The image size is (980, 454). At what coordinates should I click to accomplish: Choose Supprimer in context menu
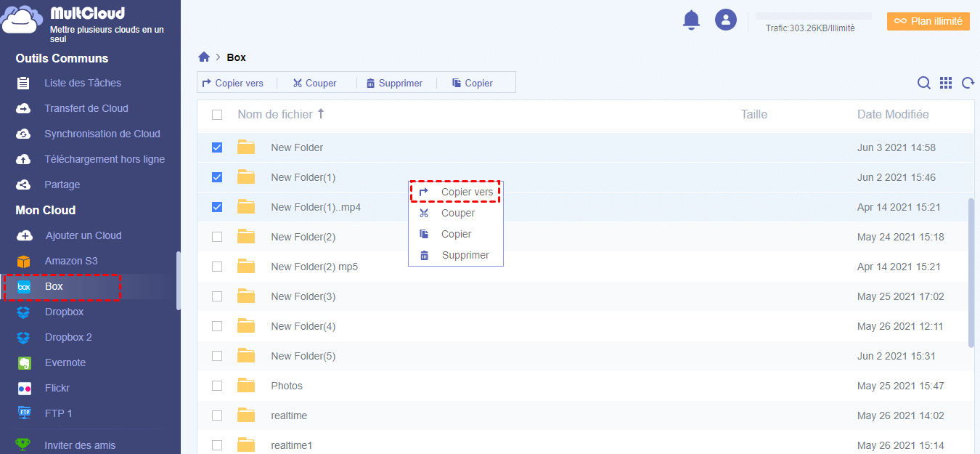click(456, 255)
